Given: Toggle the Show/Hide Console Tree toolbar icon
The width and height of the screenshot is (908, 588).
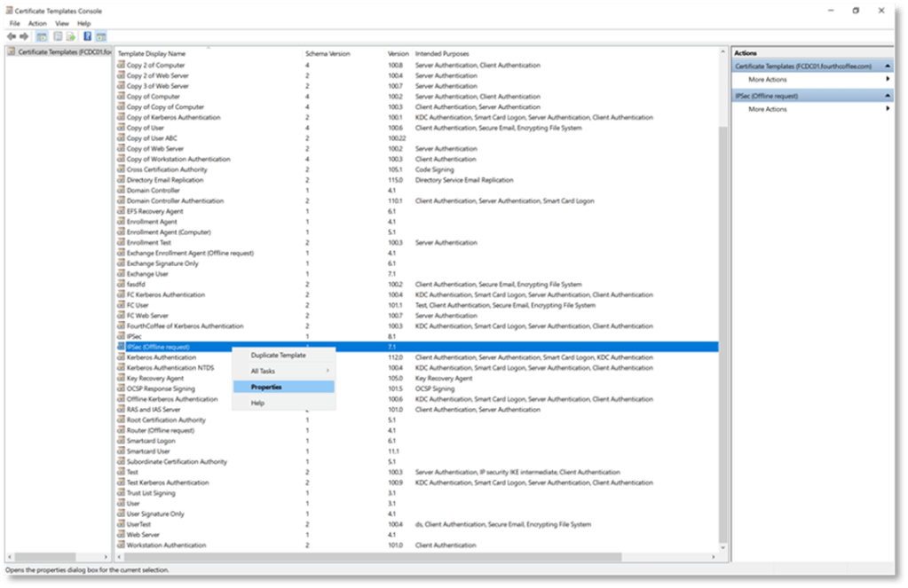Looking at the screenshot, I should (42, 36).
